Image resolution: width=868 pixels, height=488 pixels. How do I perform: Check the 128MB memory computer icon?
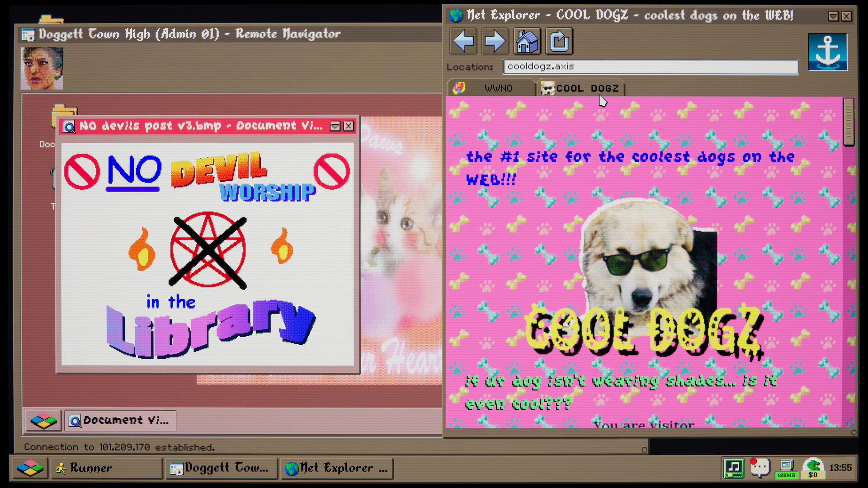[x=786, y=468]
